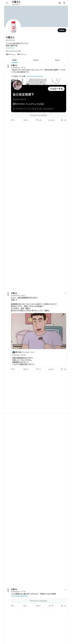
Task: Switch to the Replies tab
Action: pos(36,60)
